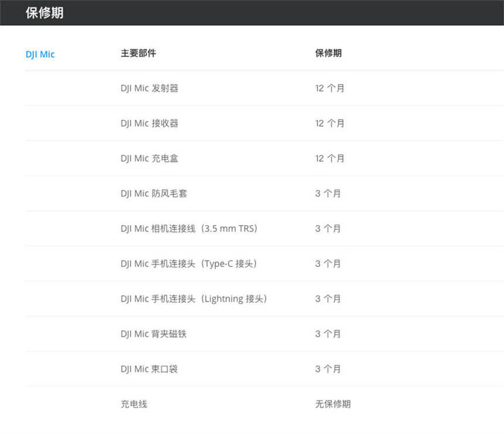Select the DJI Mic 发射器 row text
This screenshot has height=434, width=504.
pos(149,88)
